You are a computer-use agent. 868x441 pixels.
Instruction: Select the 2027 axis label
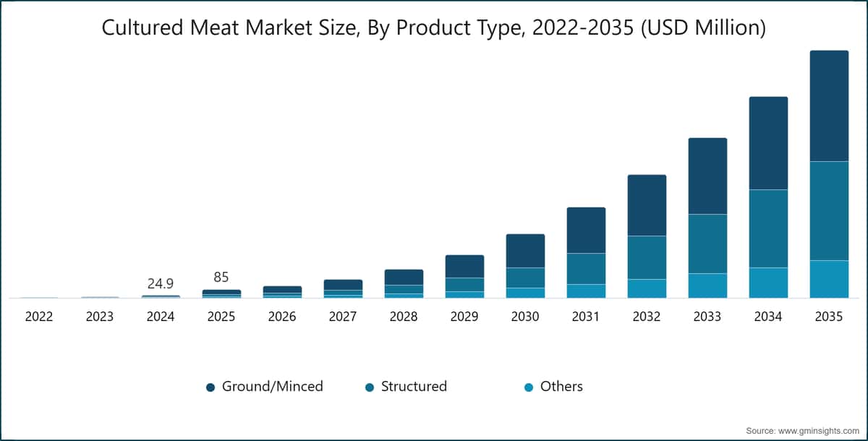tap(343, 317)
